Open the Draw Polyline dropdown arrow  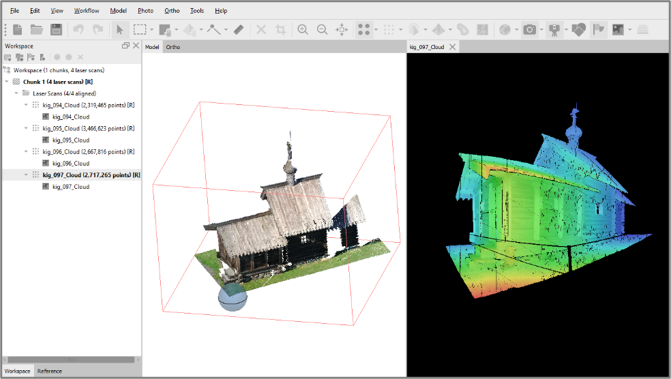pos(226,30)
